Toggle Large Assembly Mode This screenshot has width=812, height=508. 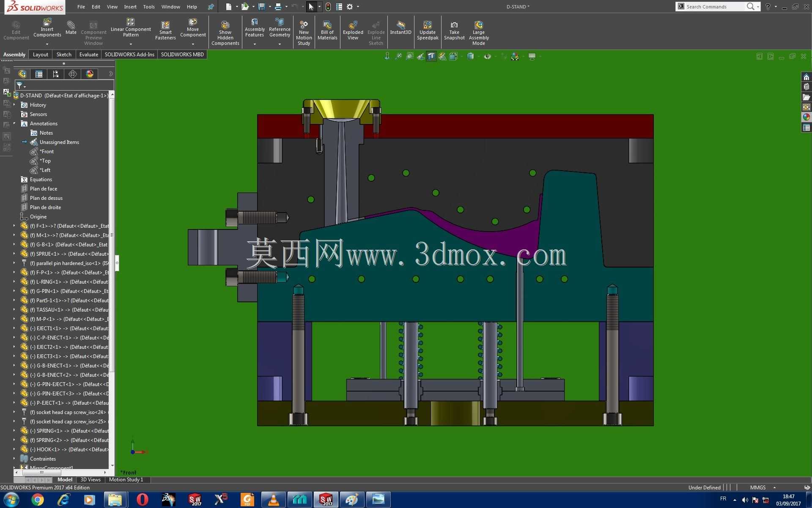pos(479,33)
